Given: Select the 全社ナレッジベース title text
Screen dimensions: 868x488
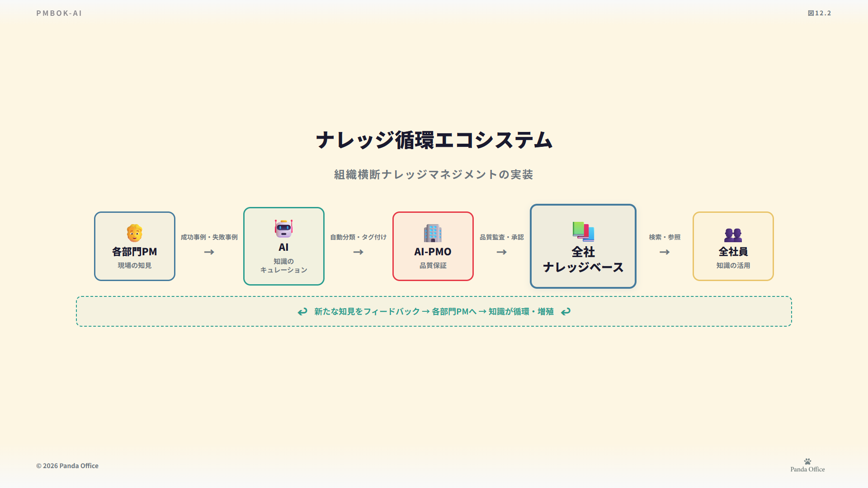Looking at the screenshot, I should tap(583, 260).
